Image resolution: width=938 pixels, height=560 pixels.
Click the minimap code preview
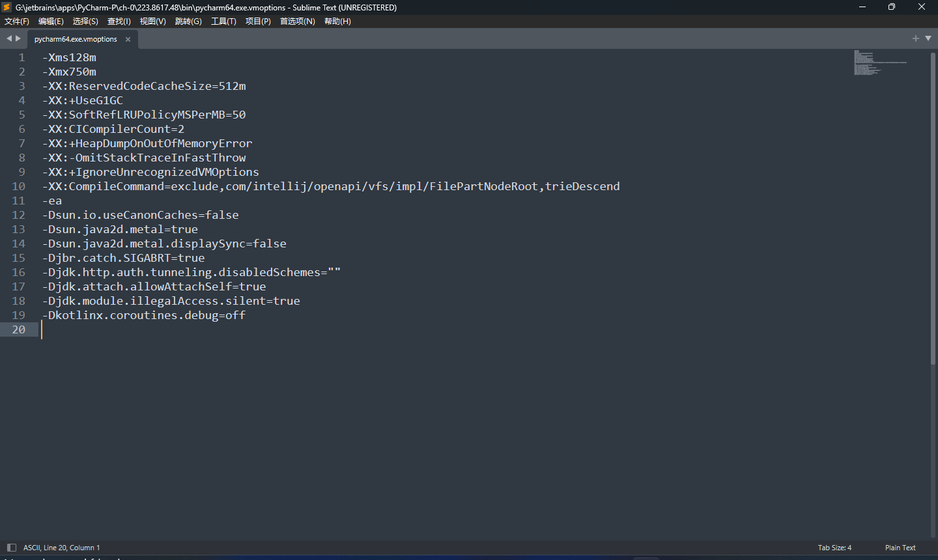(x=879, y=63)
